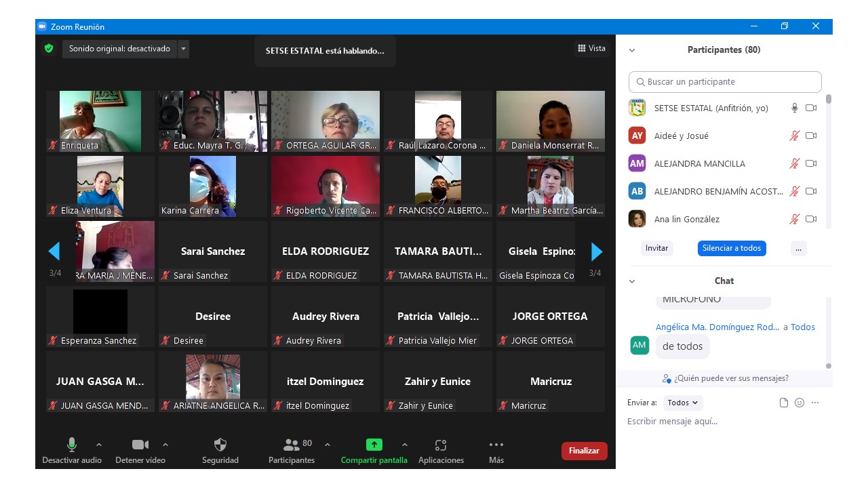The image size is (868, 488).
Task: Go to next gallery page arrow
Action: pos(597,251)
